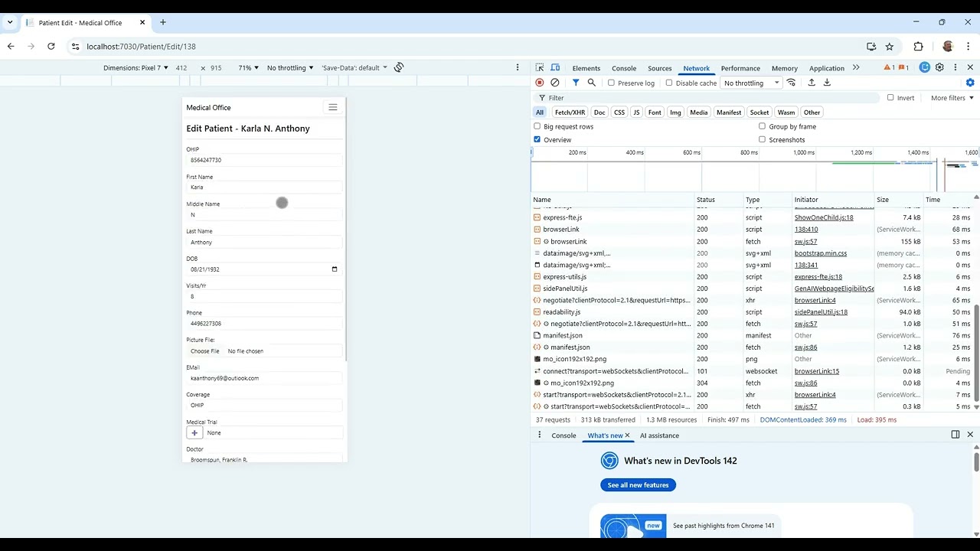Viewport: 980px width, 551px height.
Task: Open network conditions wifi icon
Action: 792,83
